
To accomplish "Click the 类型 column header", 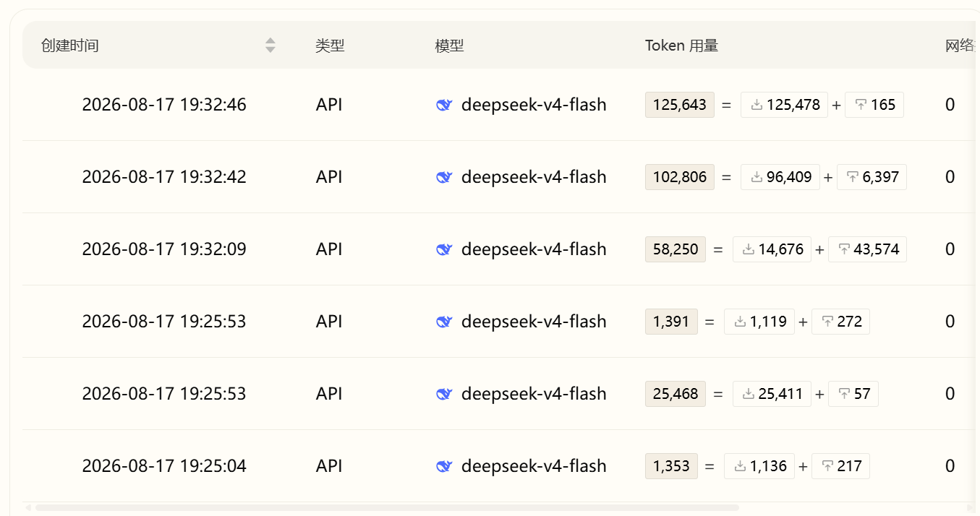I will pos(330,46).
